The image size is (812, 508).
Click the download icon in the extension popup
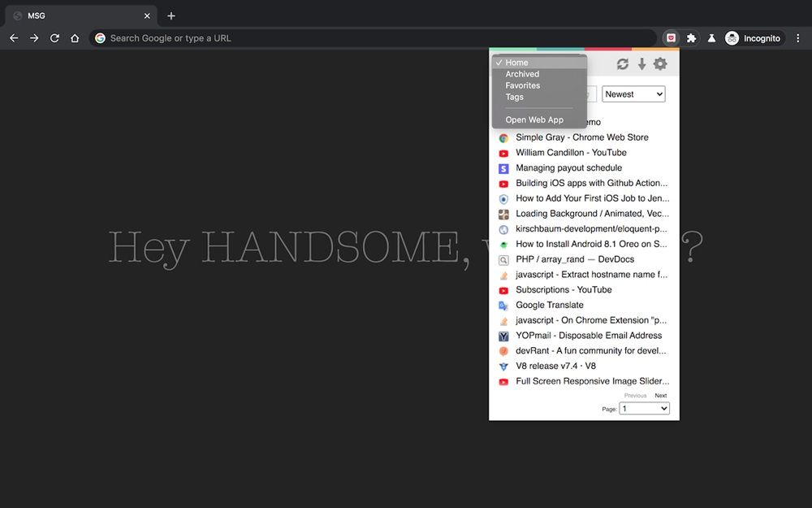641,63
